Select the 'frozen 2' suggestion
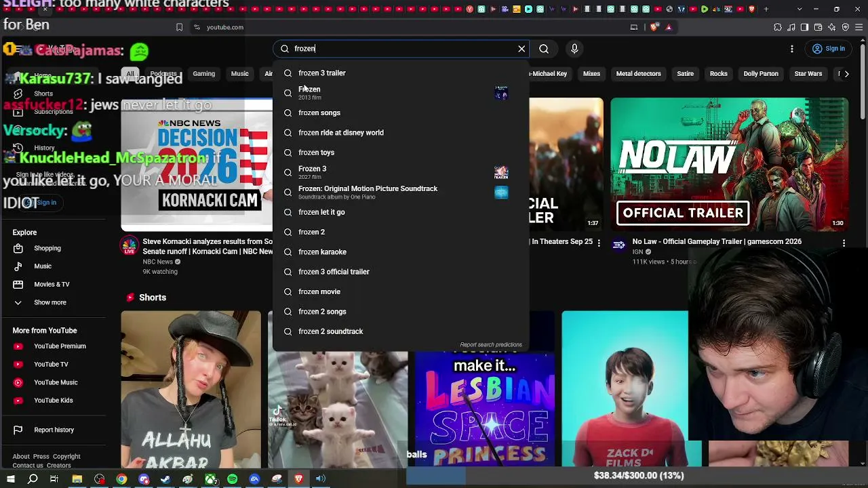The image size is (868, 488). tap(400, 232)
